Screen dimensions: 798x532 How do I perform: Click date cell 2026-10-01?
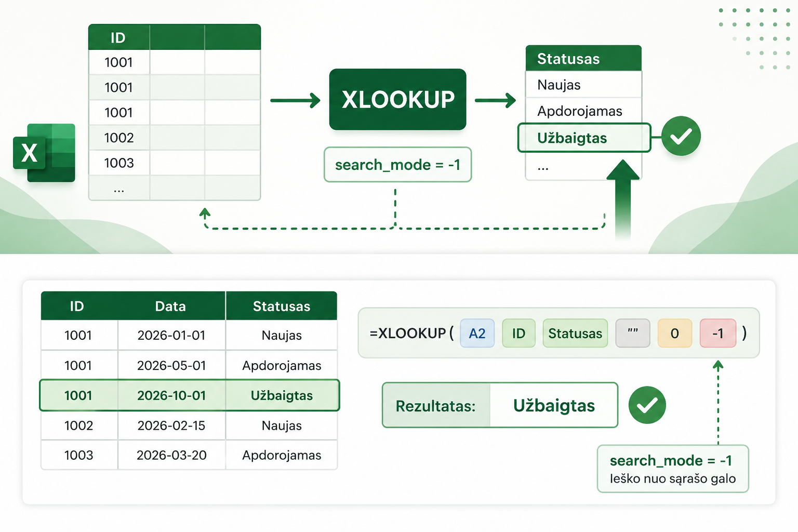(171, 395)
